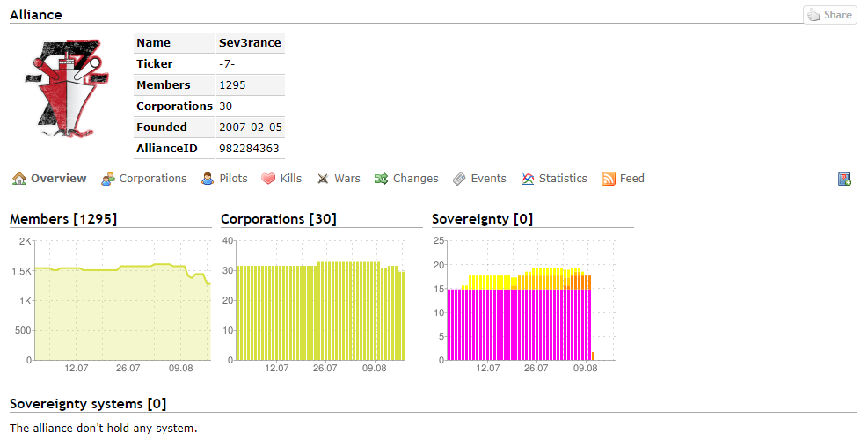Click the add-to-contacts icon at right

(844, 179)
